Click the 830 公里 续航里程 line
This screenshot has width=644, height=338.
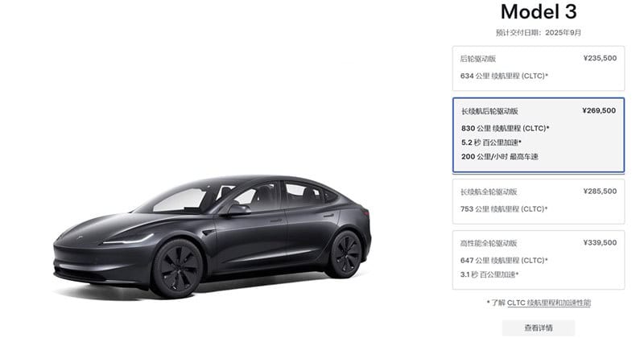pos(506,129)
